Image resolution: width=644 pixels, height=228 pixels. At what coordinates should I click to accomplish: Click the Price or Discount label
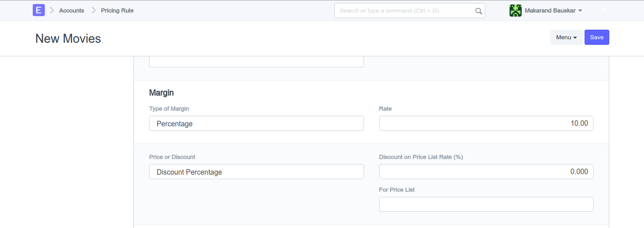tap(172, 157)
